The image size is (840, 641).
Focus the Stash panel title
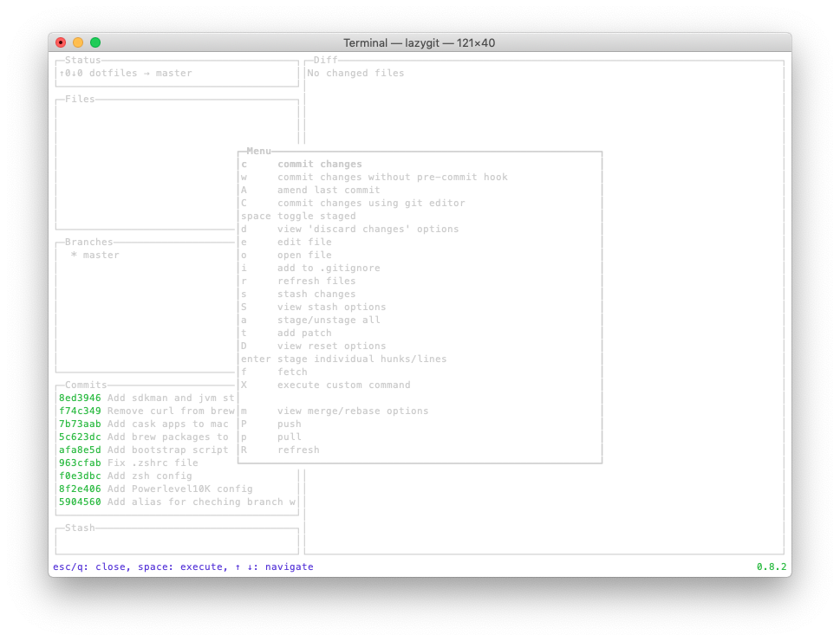pos(80,528)
